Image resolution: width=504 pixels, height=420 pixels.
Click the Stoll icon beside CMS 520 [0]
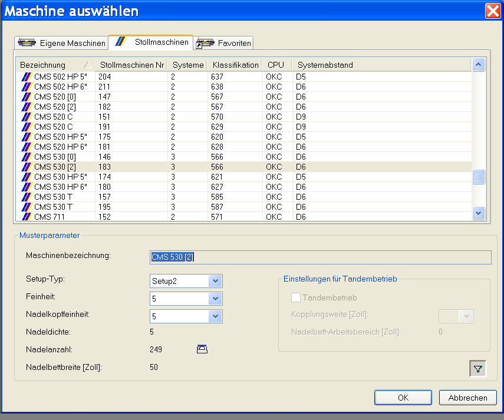[x=26, y=97]
